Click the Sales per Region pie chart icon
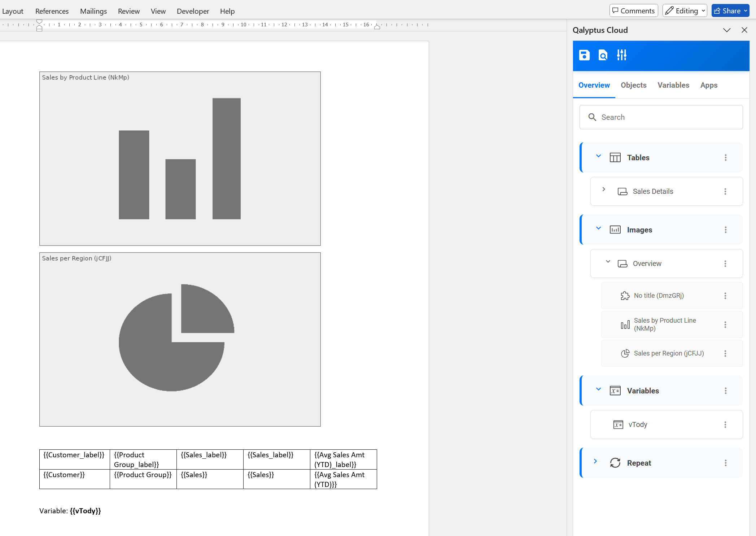Screen dimensions: 756x536 tap(625, 353)
